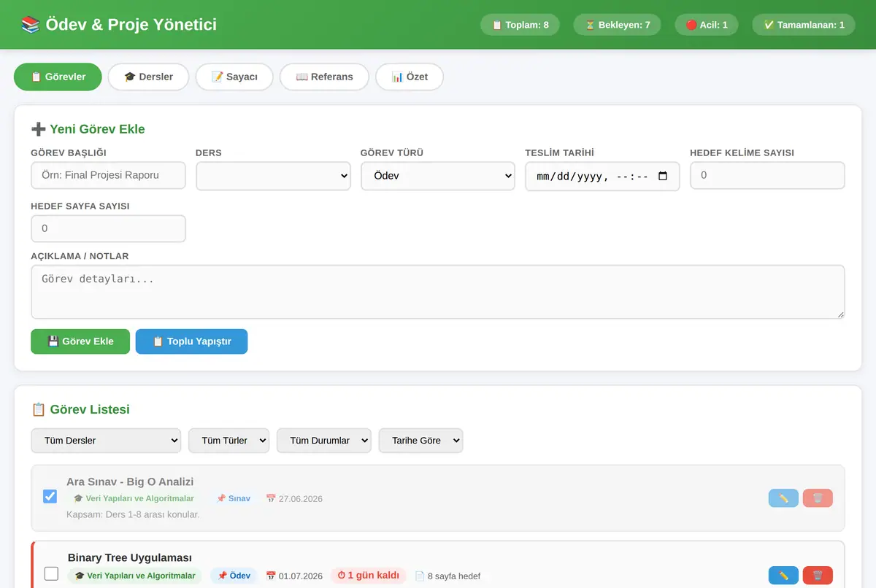Click the Görev Ekle button
Screen dimensions: 876x588
tap(80, 341)
